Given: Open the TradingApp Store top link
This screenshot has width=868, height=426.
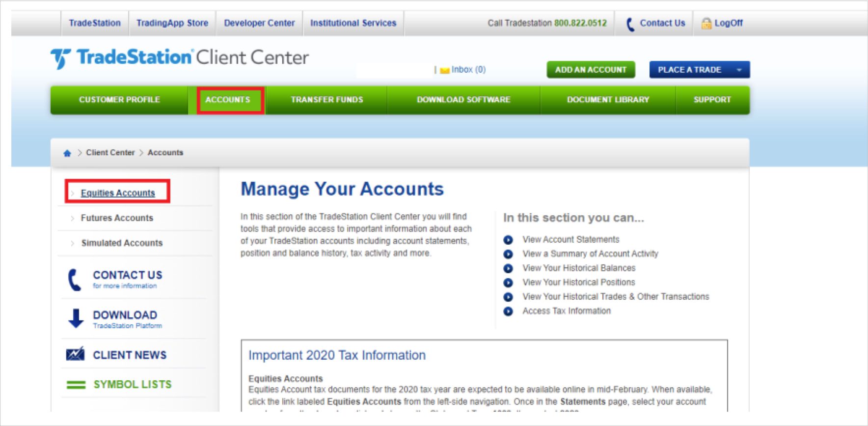Looking at the screenshot, I should 172,23.
